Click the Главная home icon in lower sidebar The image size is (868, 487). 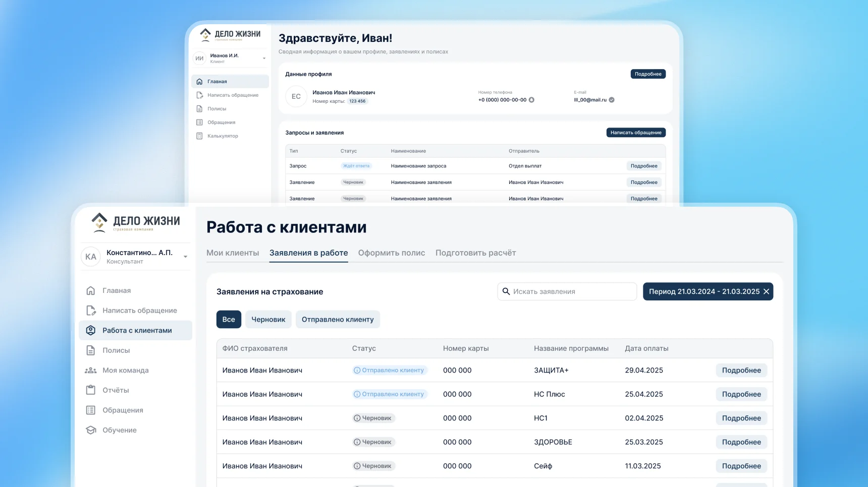[91, 291]
